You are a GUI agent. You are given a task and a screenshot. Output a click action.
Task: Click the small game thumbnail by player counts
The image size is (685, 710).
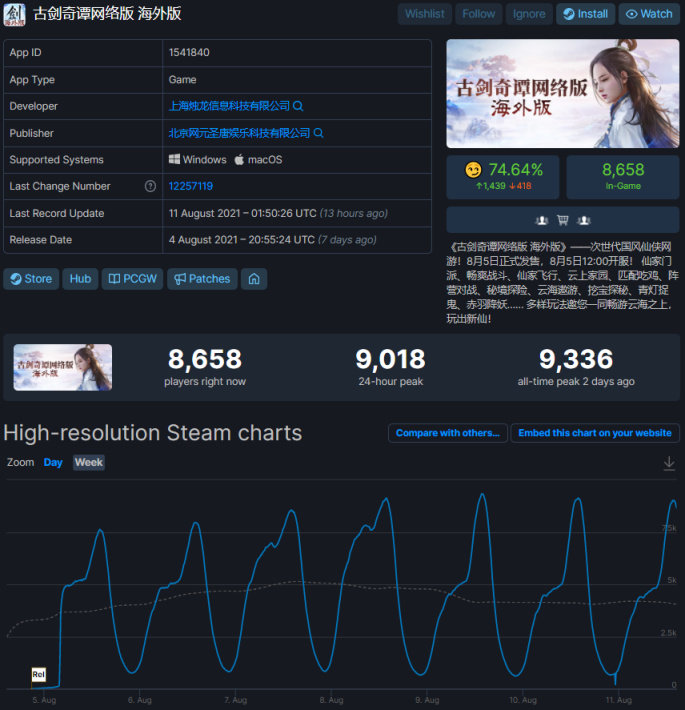coord(63,367)
